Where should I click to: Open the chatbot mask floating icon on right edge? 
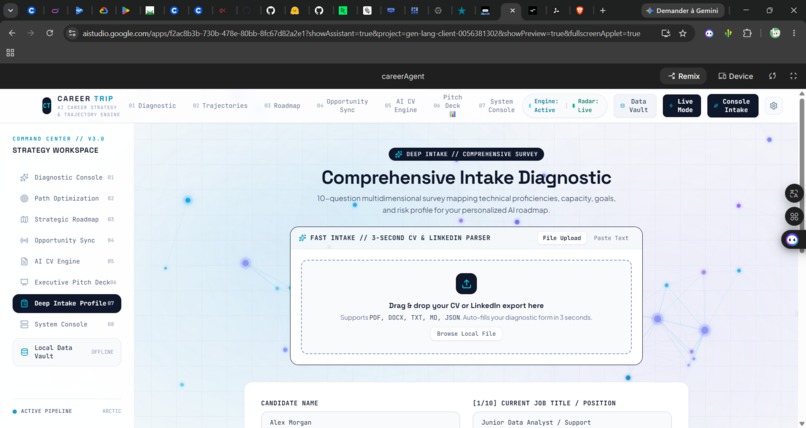pos(793,239)
